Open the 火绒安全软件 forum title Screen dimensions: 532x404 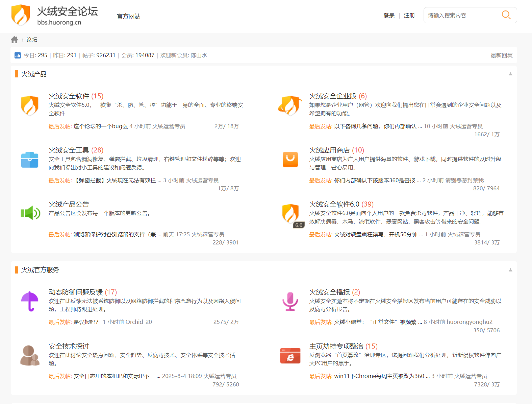click(69, 96)
